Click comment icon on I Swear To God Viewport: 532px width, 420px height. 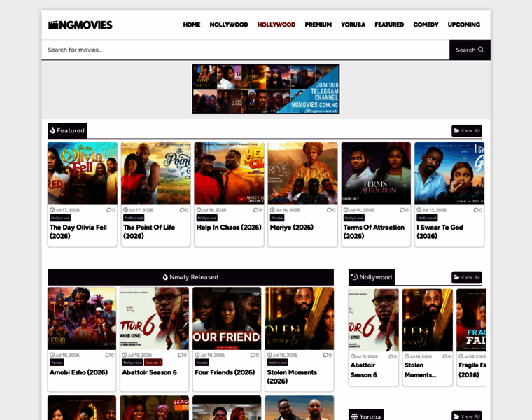tap(476, 210)
